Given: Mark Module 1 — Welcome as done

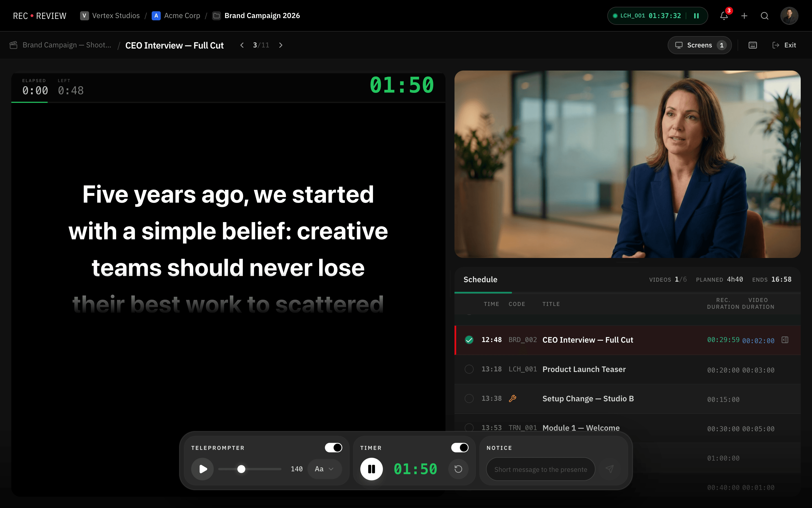Looking at the screenshot, I should tap(469, 428).
